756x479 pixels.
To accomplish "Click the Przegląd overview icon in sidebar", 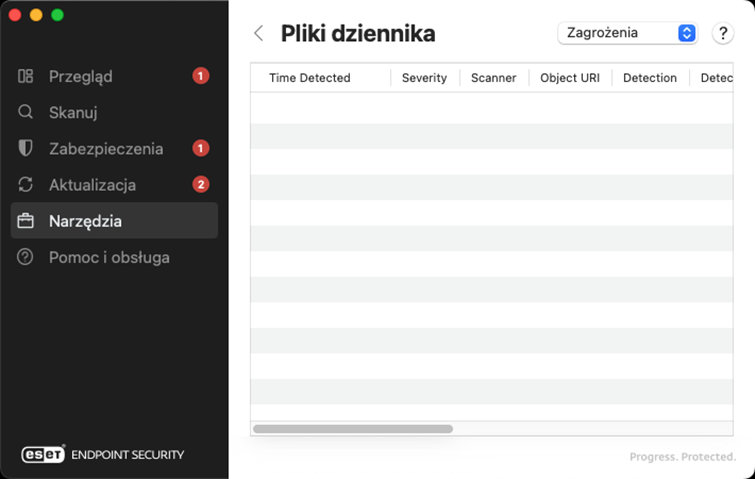I will click(26, 76).
